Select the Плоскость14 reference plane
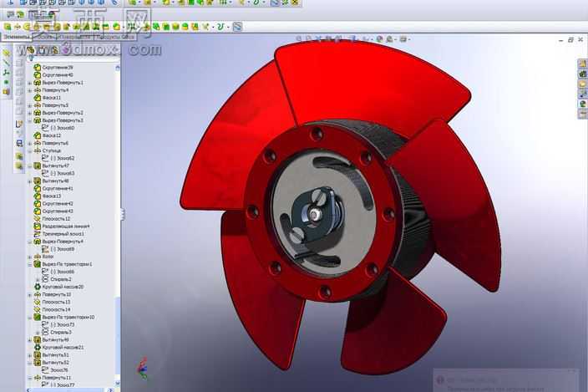 pyautogui.click(x=52, y=309)
